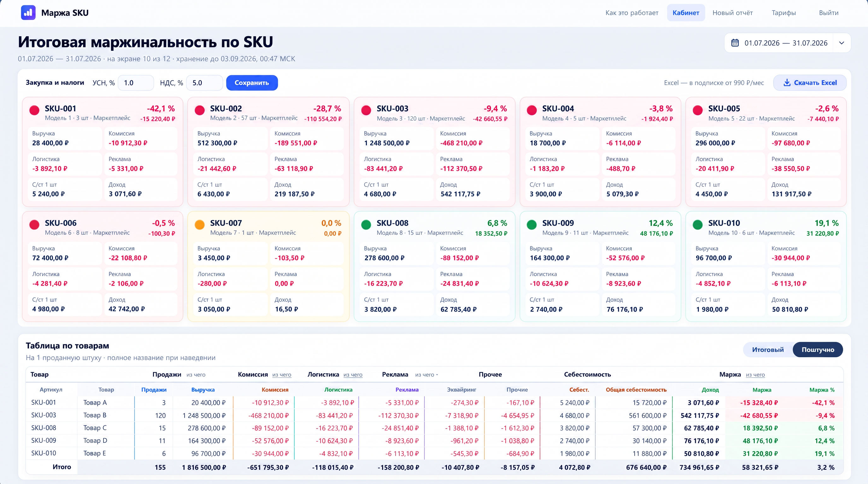Open 'Как это работает' page
The image size is (868, 484).
(632, 13)
